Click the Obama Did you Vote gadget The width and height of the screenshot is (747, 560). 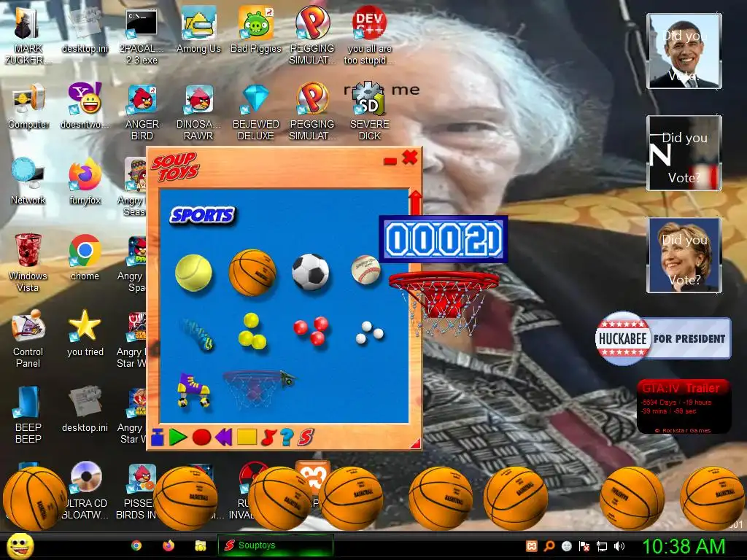[x=684, y=51]
